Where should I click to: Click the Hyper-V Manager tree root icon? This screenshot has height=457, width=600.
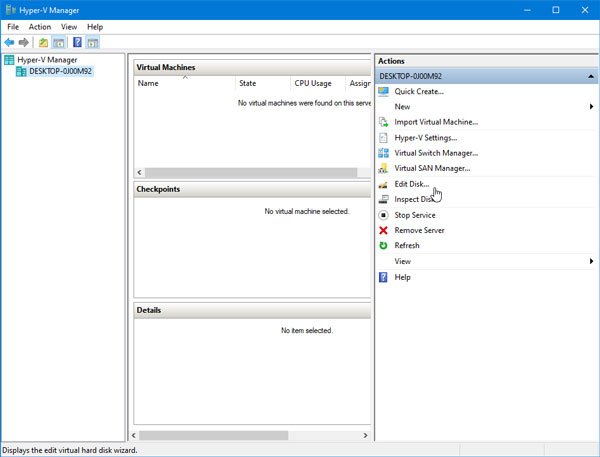(9, 60)
